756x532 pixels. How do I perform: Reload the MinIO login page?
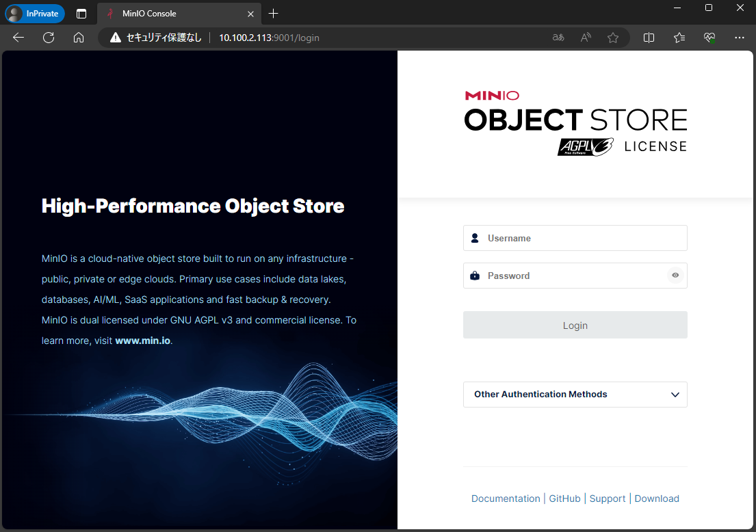coord(49,38)
